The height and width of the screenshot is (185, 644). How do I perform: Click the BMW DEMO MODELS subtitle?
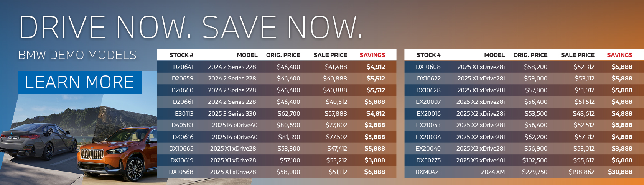click(79, 55)
